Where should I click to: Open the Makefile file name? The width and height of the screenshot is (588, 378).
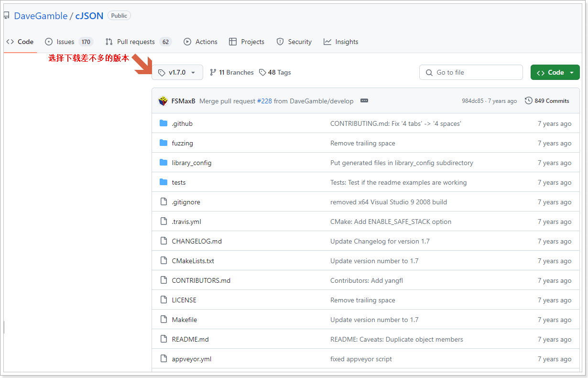tap(185, 320)
